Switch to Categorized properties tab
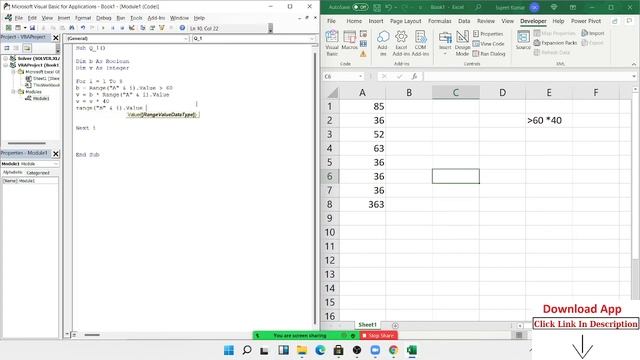Screen dimensions: 640x360 (x=38, y=173)
